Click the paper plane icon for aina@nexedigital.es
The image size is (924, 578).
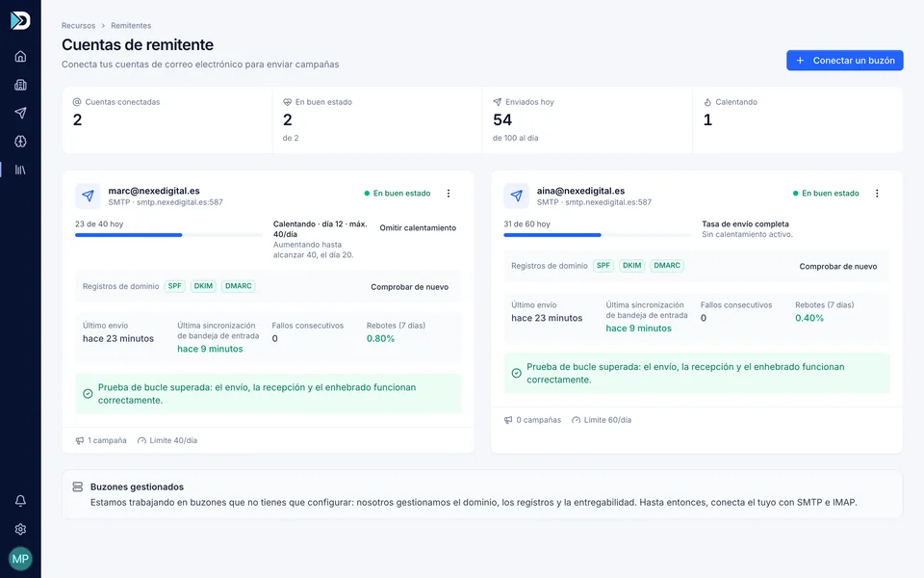[516, 196]
